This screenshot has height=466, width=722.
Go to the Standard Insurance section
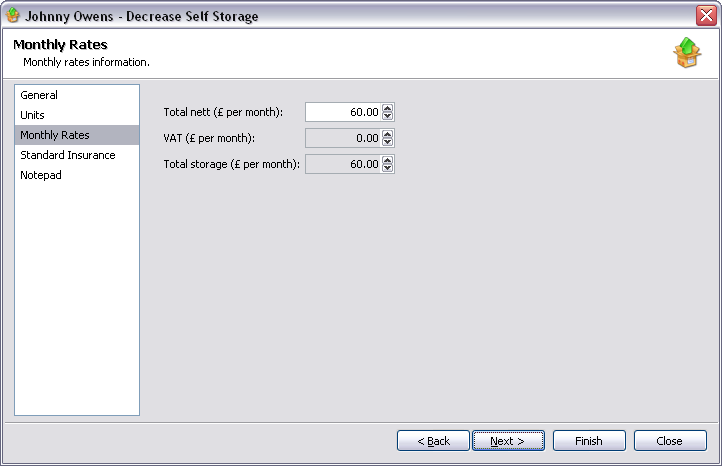pos(67,155)
